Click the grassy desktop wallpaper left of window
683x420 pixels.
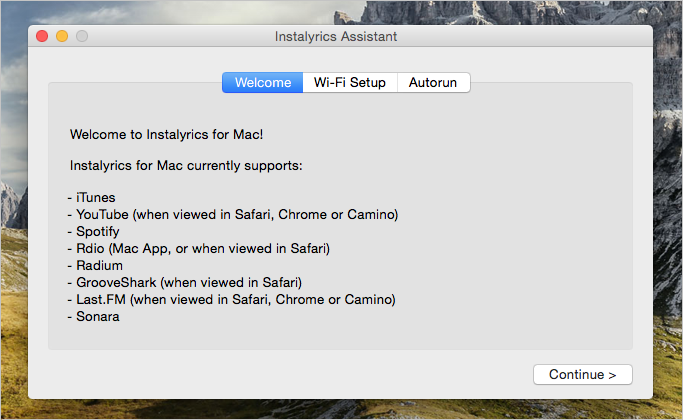click(13, 305)
